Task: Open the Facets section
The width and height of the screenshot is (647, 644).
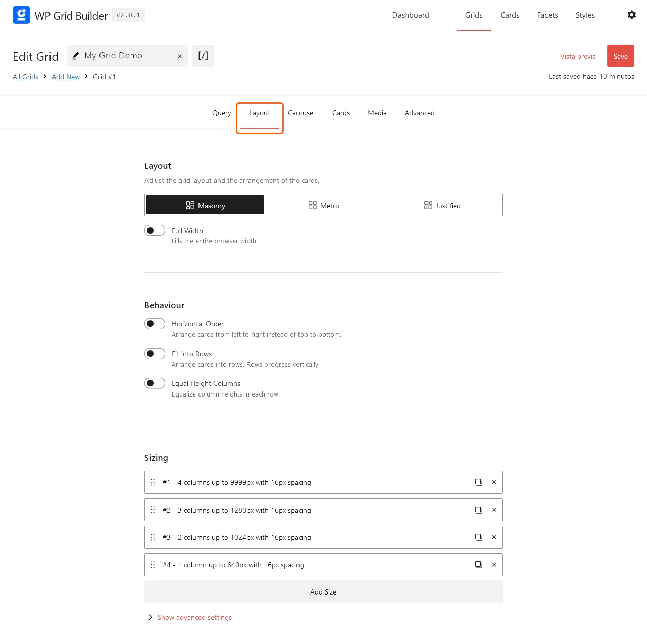Action: 548,15
